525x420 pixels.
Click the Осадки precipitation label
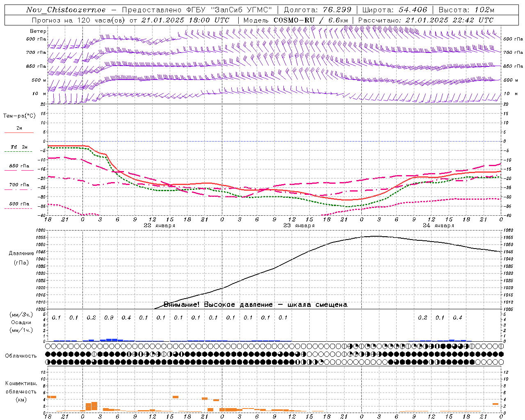click(x=21, y=322)
